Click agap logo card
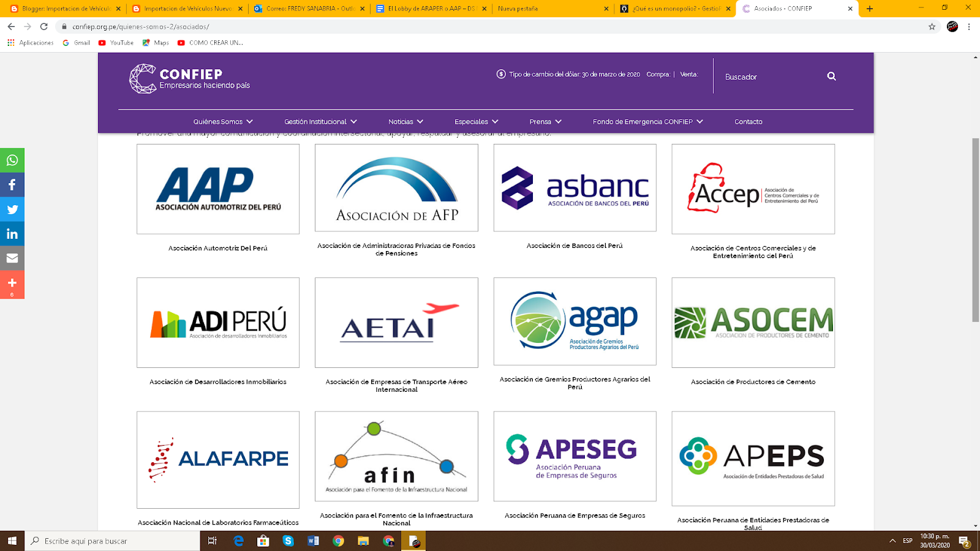The height and width of the screenshot is (551, 980). point(575,321)
